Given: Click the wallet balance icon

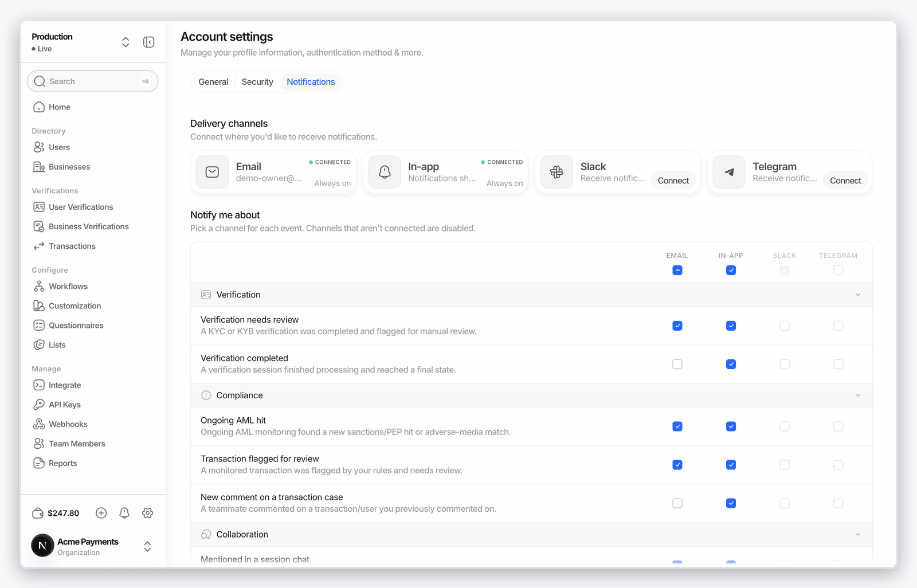Looking at the screenshot, I should tap(38, 513).
